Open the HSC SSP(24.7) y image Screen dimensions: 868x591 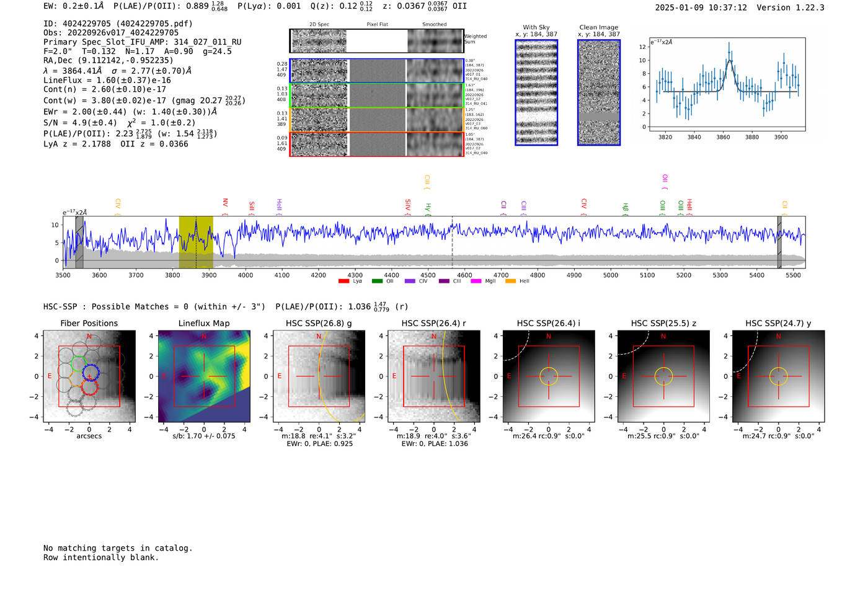(x=779, y=376)
